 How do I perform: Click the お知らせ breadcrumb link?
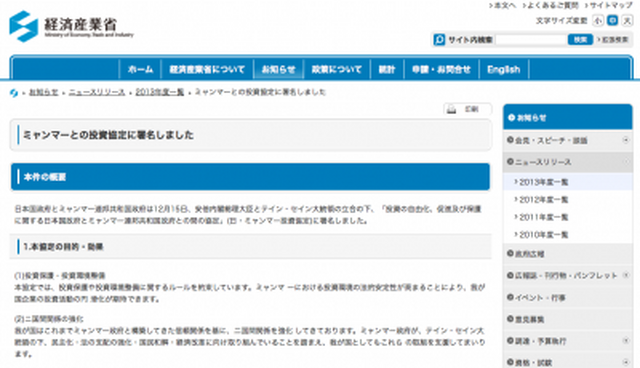click(44, 93)
